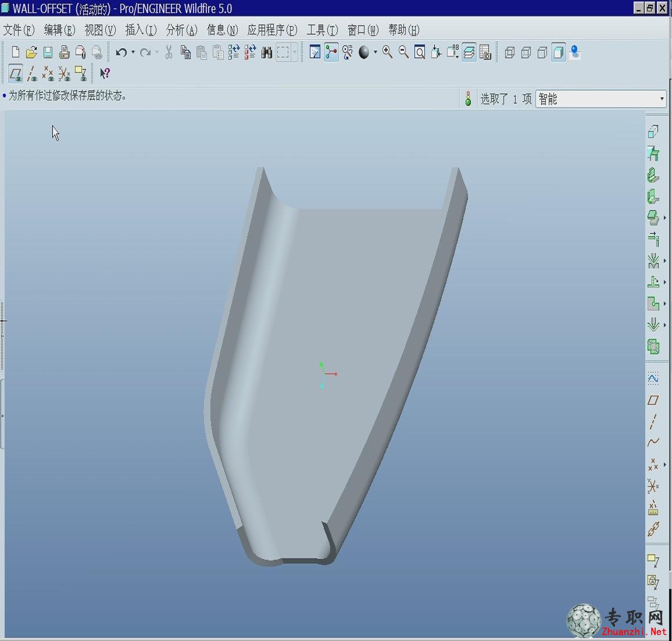Toggle datum points visibility
672x641 pixels.
pyautogui.click(x=48, y=74)
